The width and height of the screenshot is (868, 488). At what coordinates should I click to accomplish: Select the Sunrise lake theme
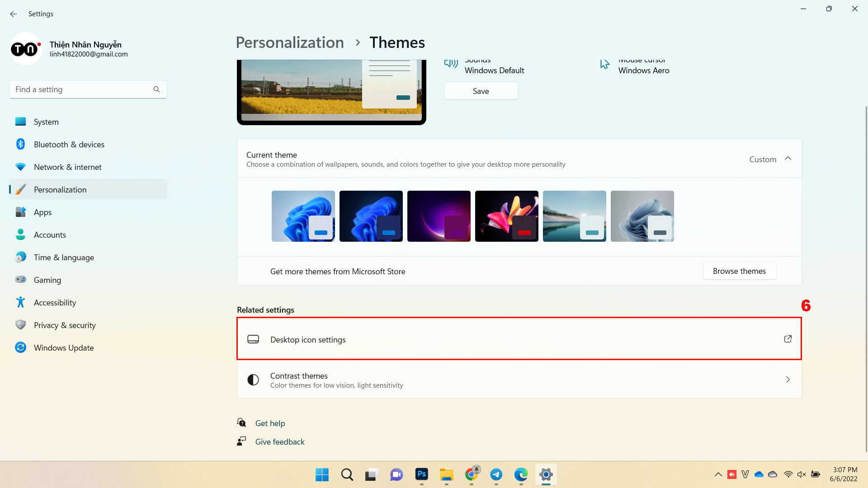point(575,216)
